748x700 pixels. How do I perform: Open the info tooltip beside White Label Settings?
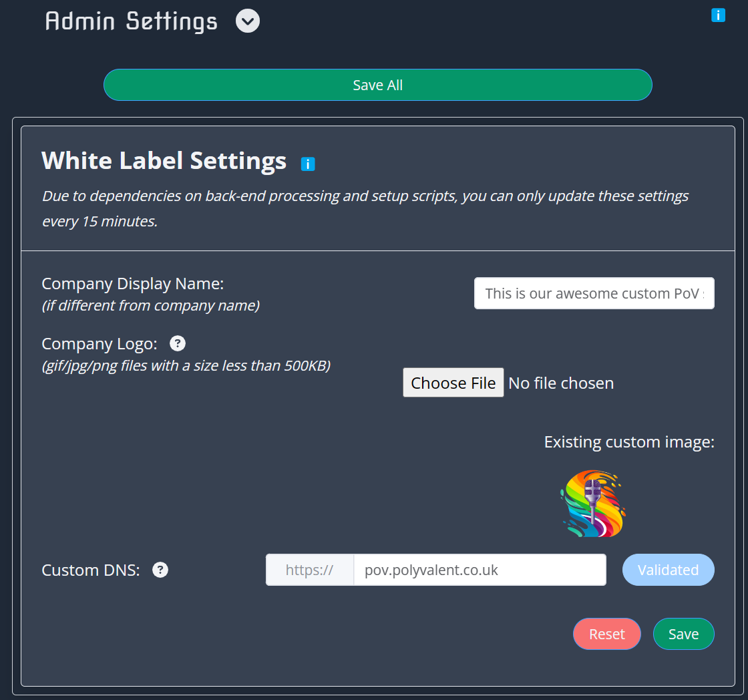pos(308,163)
